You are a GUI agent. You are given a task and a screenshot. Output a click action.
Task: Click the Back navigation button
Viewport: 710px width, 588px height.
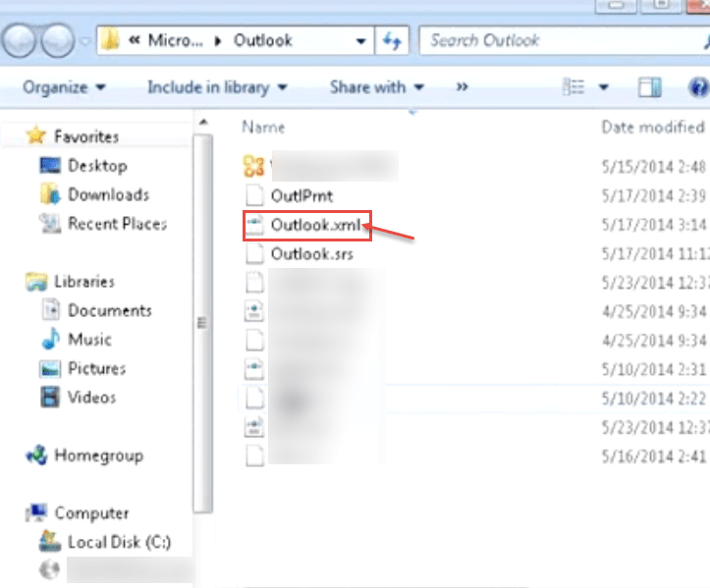pos(19,41)
